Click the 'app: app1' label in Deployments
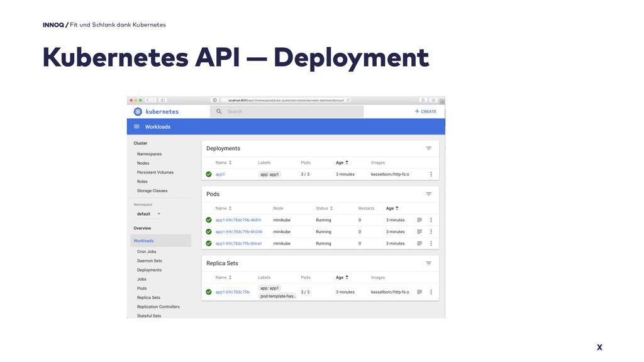644x362 pixels. pyautogui.click(x=269, y=175)
